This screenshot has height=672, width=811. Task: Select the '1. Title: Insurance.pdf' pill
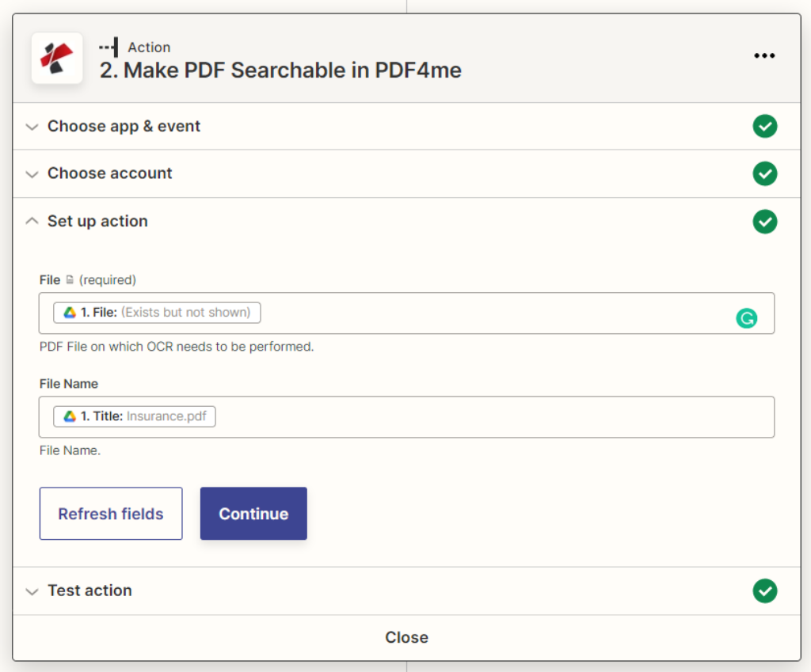click(135, 416)
